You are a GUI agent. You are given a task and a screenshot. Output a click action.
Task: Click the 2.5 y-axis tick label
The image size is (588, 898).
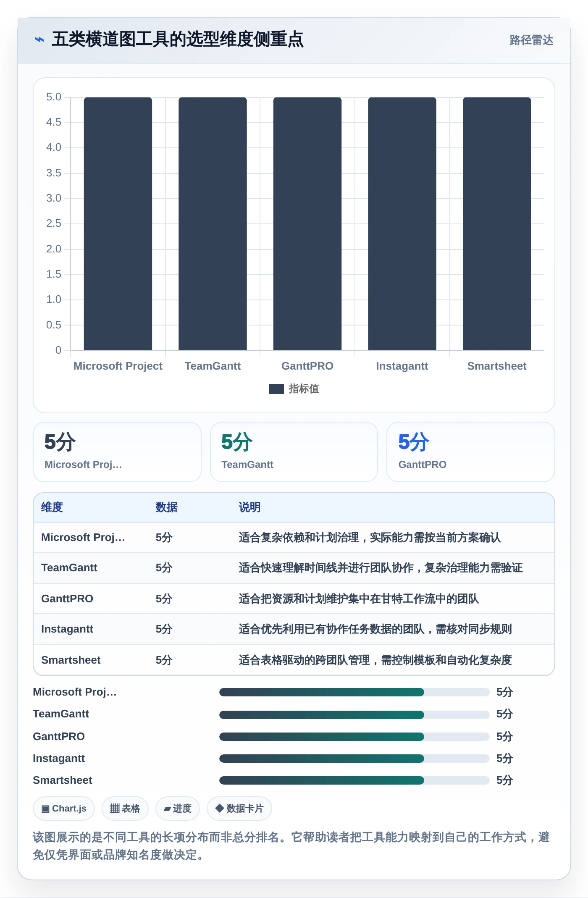pyautogui.click(x=54, y=223)
